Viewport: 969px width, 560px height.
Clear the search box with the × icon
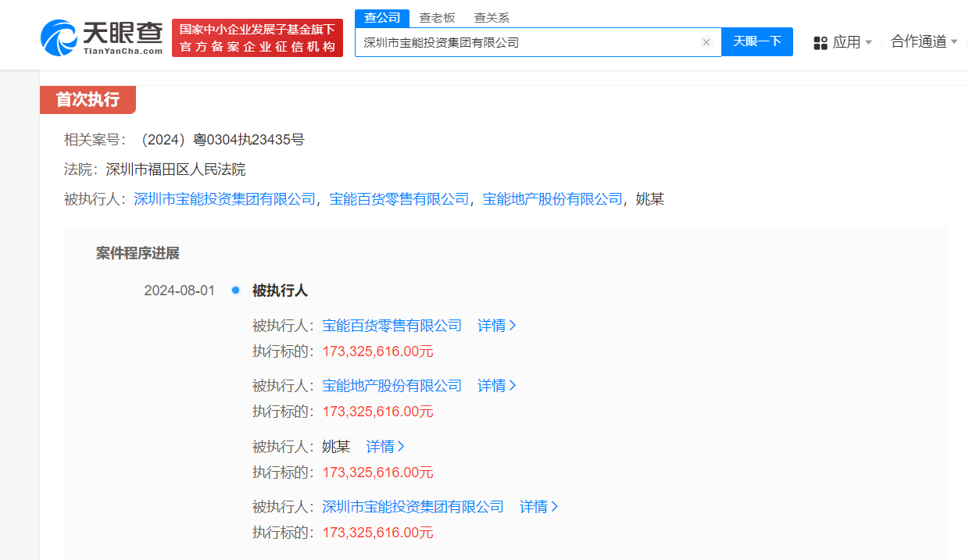[706, 42]
